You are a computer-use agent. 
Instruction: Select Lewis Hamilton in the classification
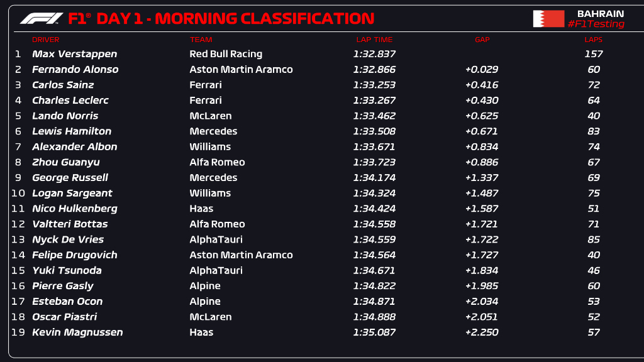[x=72, y=131]
